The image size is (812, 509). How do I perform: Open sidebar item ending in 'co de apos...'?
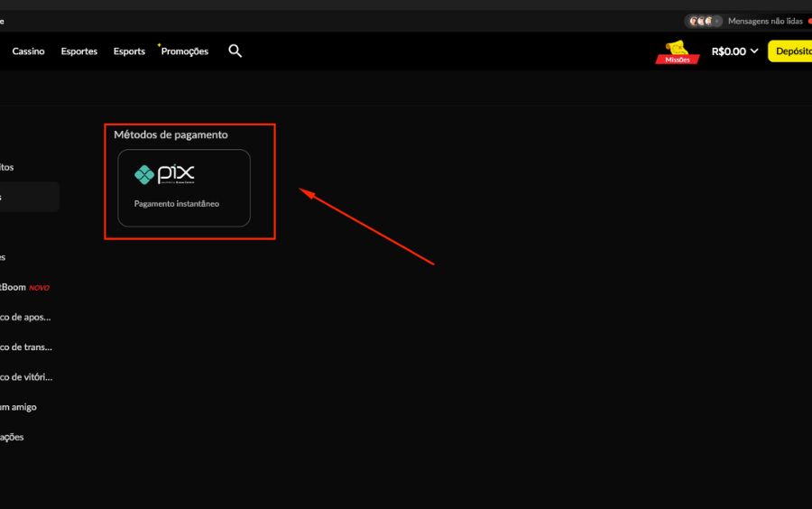click(x=25, y=317)
